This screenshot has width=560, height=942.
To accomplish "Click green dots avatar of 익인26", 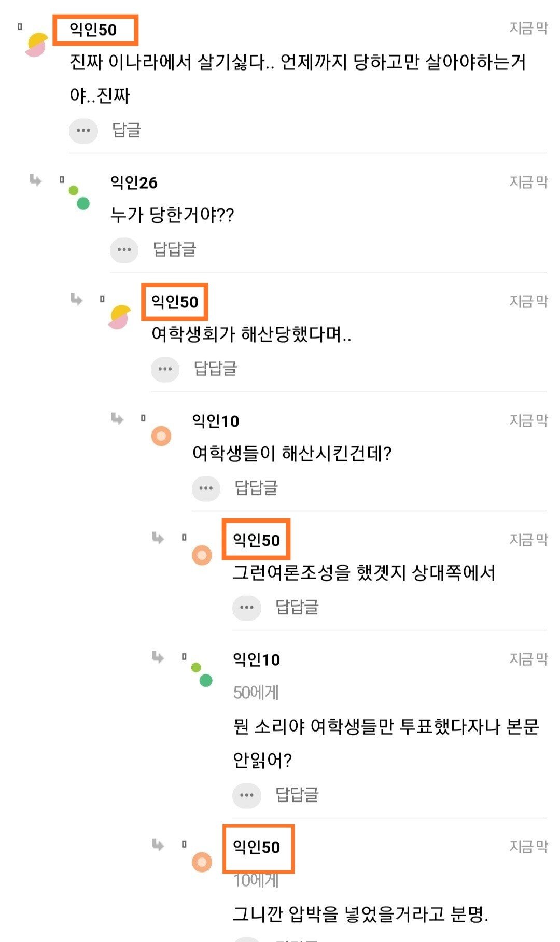I will pyautogui.click(x=79, y=198).
